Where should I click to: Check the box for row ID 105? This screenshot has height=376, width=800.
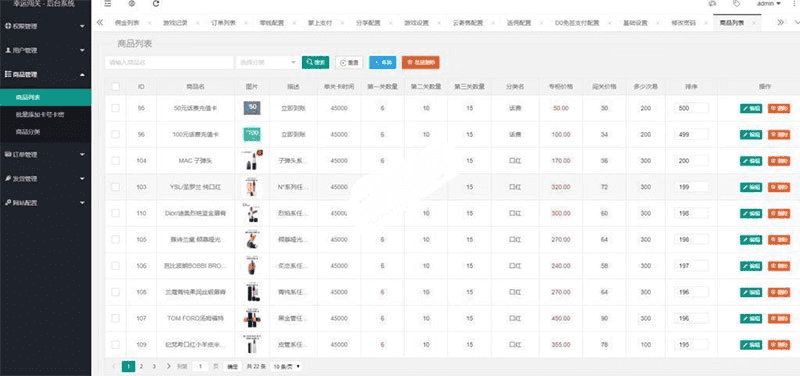(x=116, y=240)
